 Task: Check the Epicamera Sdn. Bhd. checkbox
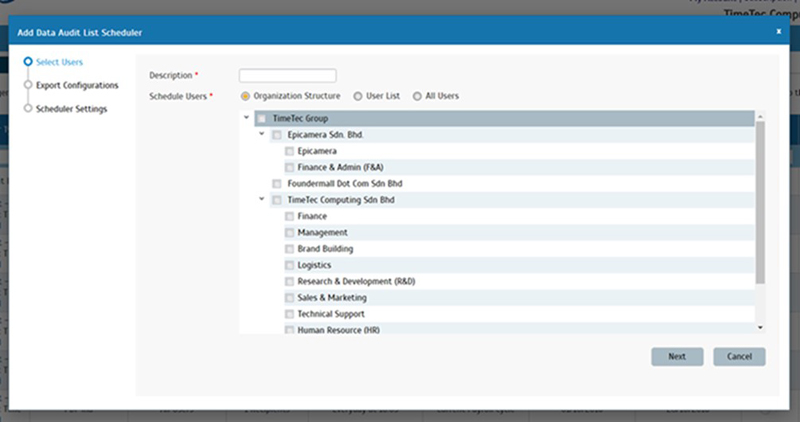pos(277,135)
